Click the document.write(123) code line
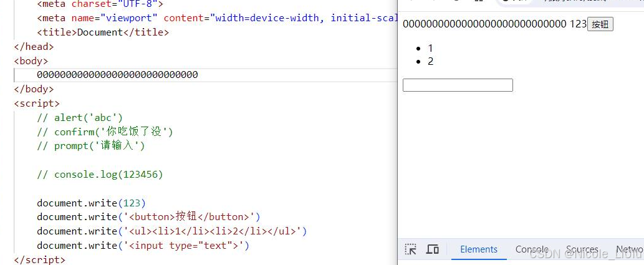 click(91, 203)
